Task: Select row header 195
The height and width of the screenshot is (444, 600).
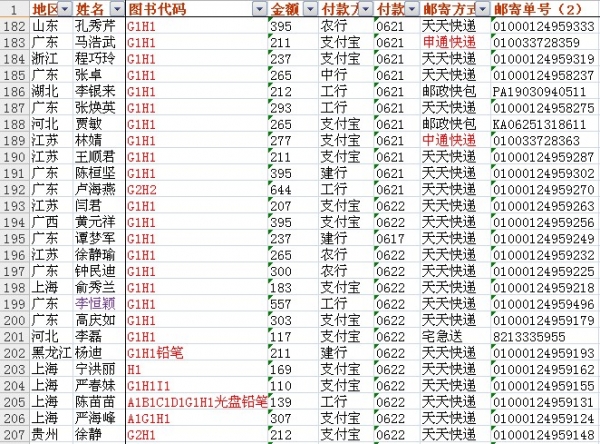Action: (x=14, y=238)
